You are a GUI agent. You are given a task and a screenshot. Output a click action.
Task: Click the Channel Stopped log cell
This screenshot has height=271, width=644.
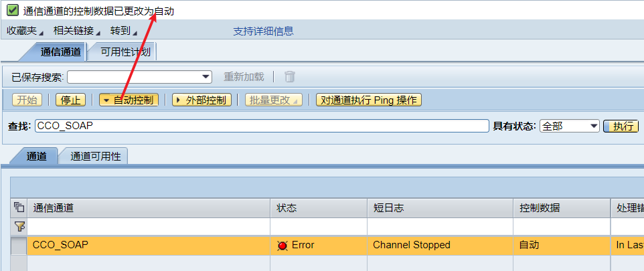tap(440, 246)
